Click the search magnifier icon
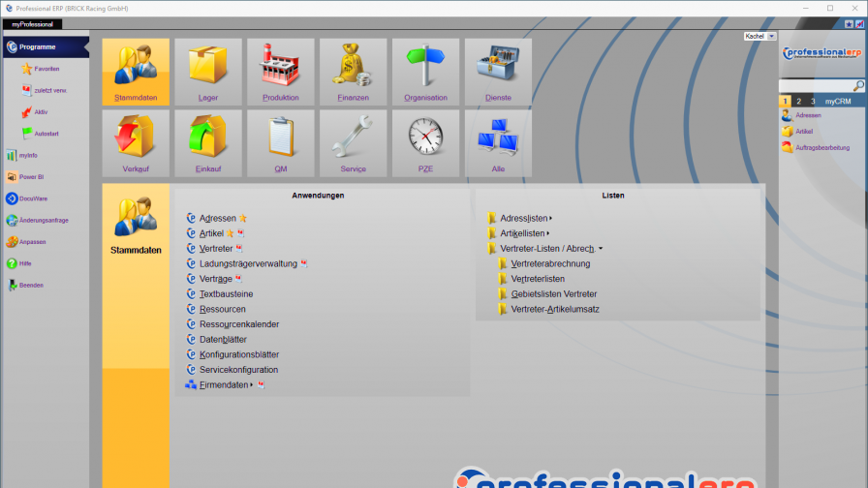Viewport: 868px width, 488px height. click(x=858, y=86)
